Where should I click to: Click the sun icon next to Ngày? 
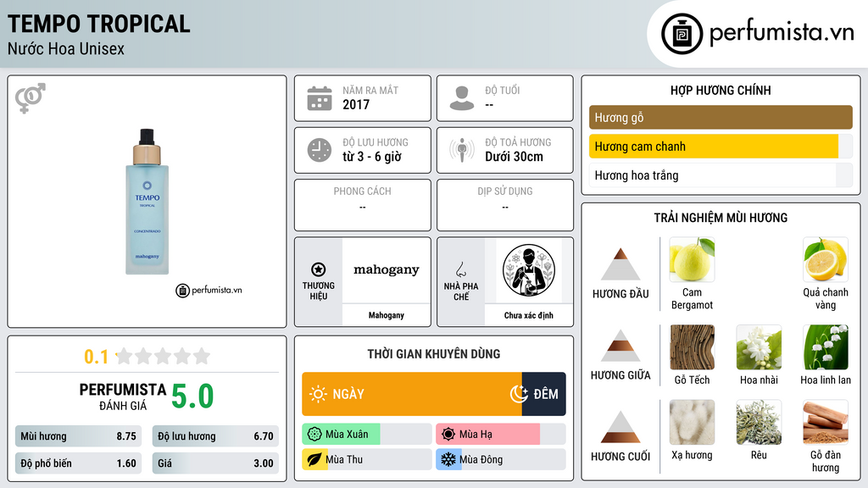click(x=319, y=394)
